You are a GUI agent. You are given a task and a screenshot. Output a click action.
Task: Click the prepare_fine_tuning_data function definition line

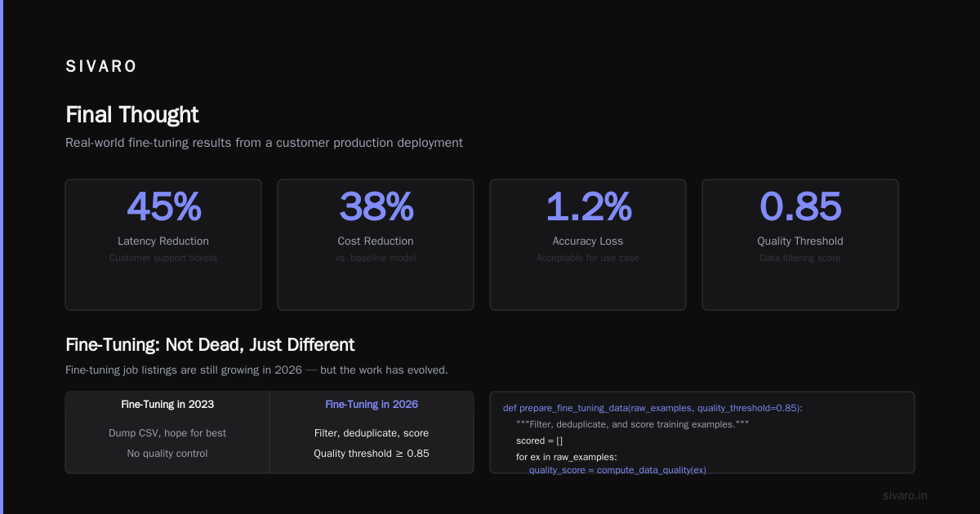(653, 408)
